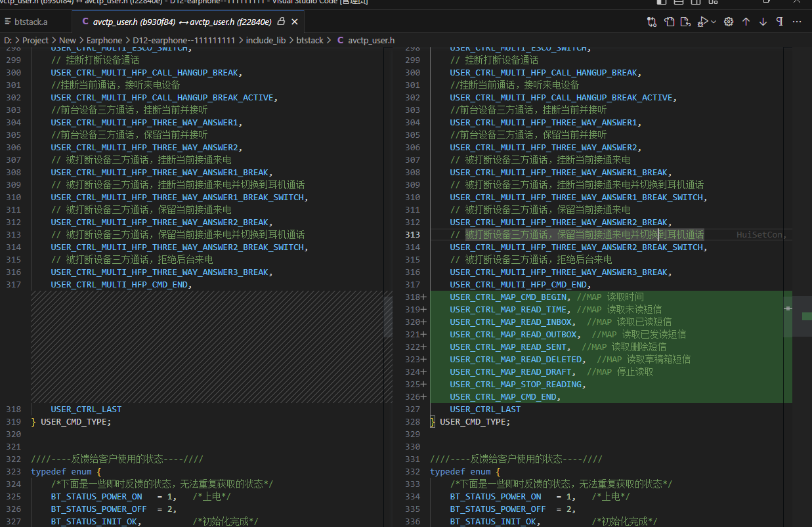Viewport: 812px width, 527px height.
Task: Open the avctp_user.h breadcrumb segment
Action: coord(372,40)
